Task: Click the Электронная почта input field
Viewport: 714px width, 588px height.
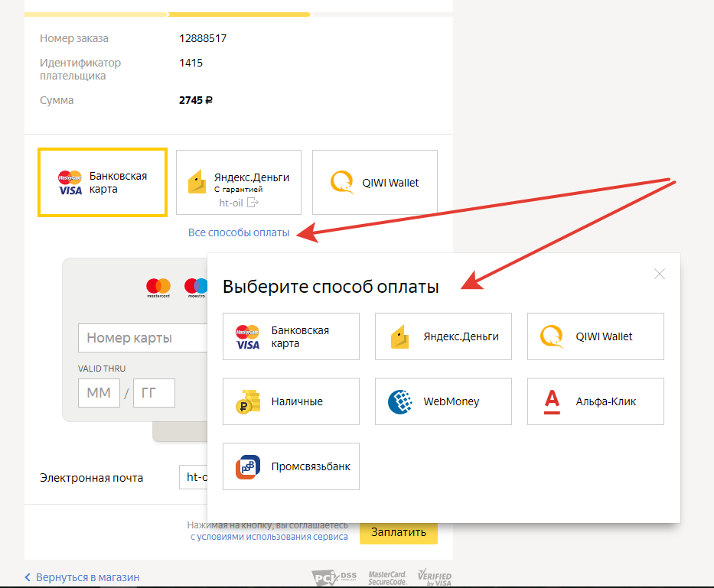Action: [194, 477]
